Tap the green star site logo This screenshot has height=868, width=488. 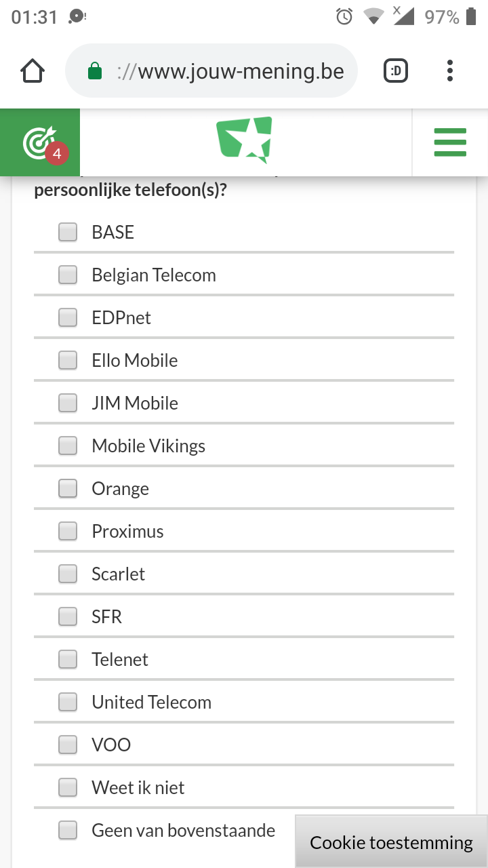click(x=245, y=140)
